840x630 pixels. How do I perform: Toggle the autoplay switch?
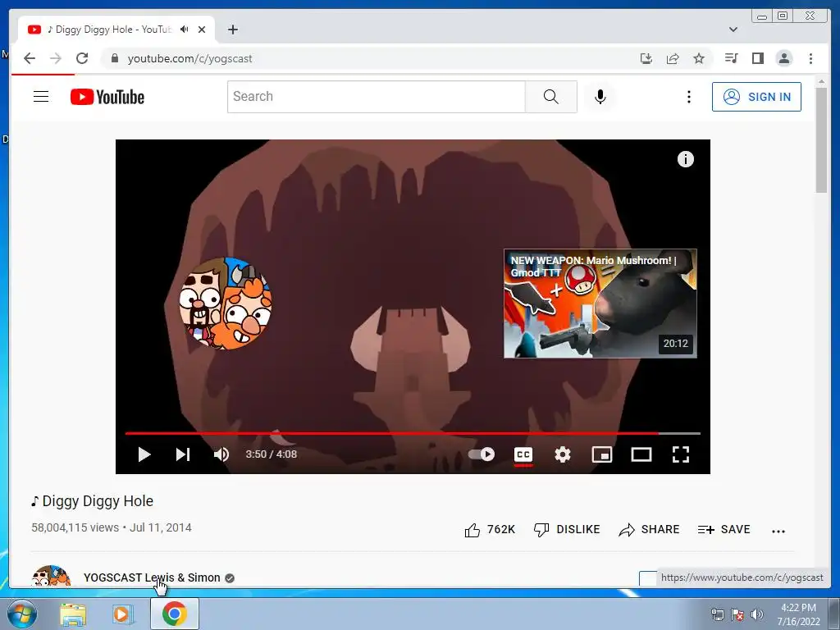pyautogui.click(x=481, y=454)
